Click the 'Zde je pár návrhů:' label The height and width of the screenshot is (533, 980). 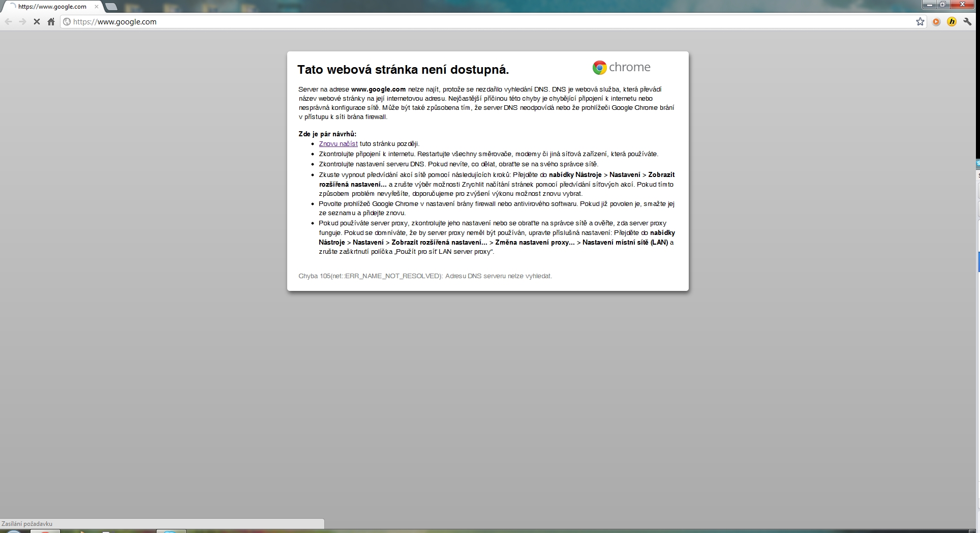click(327, 134)
